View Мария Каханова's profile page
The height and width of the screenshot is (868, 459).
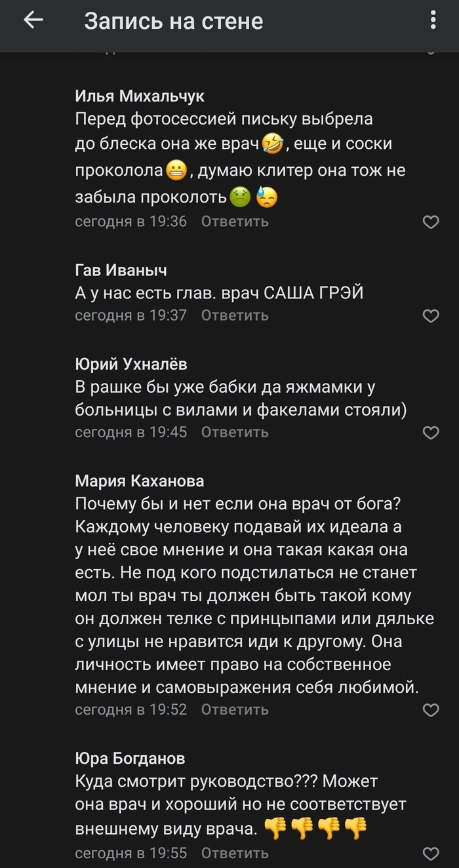139,481
